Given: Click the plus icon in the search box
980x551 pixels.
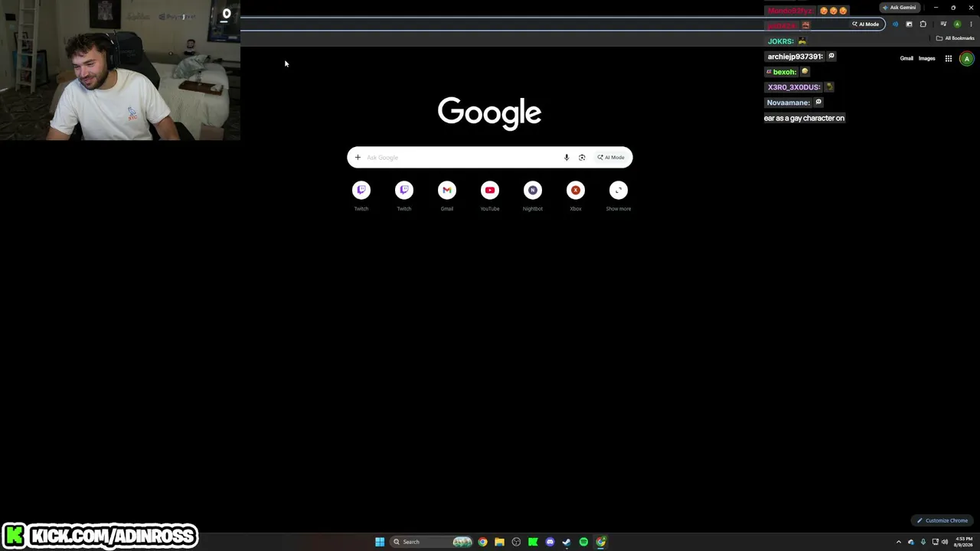Looking at the screenshot, I should (x=358, y=158).
